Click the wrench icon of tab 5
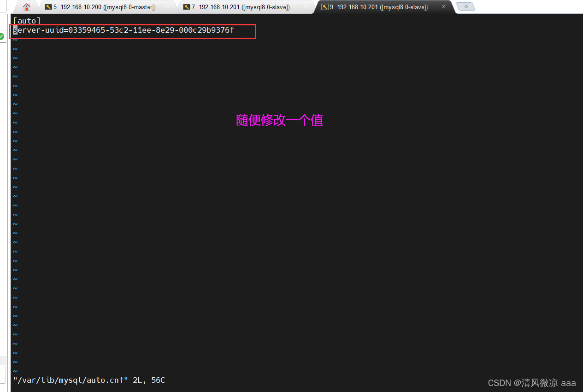This screenshot has width=583, height=392. (x=48, y=7)
